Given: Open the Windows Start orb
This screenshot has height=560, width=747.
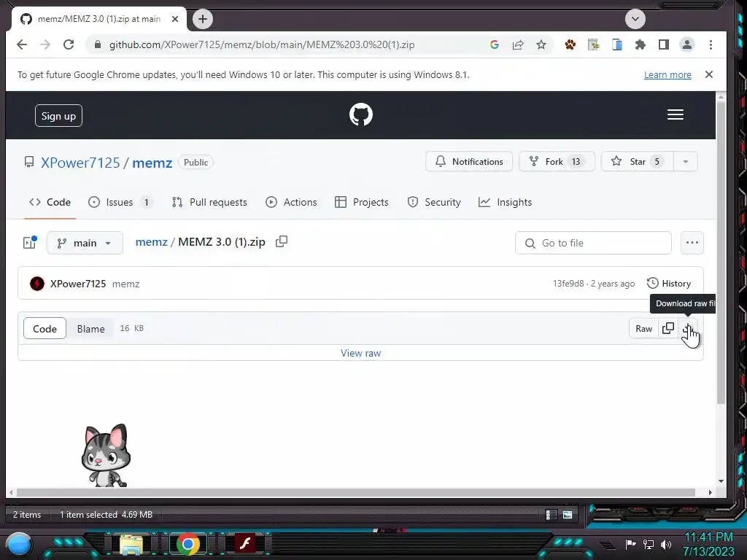Looking at the screenshot, I should 19,544.
